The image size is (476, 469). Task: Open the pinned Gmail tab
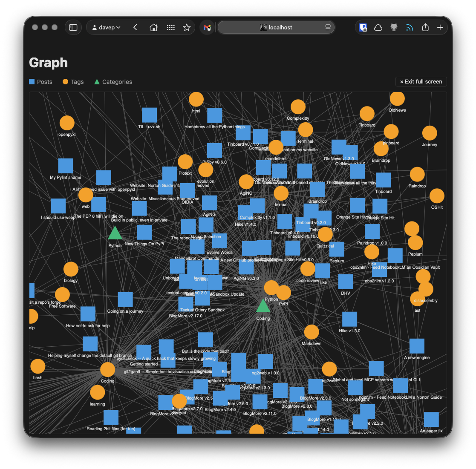[207, 27]
